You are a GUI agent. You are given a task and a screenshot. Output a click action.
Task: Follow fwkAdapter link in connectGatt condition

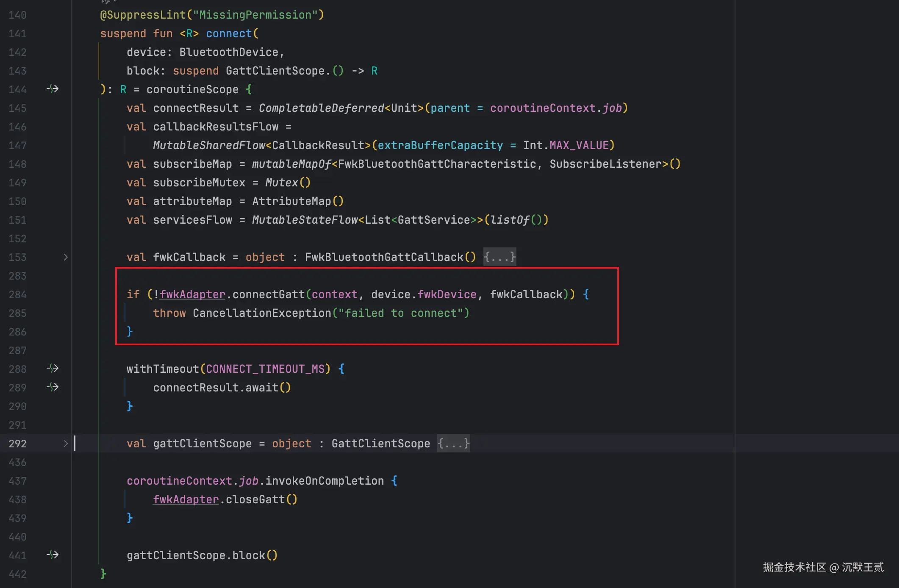pyautogui.click(x=192, y=294)
